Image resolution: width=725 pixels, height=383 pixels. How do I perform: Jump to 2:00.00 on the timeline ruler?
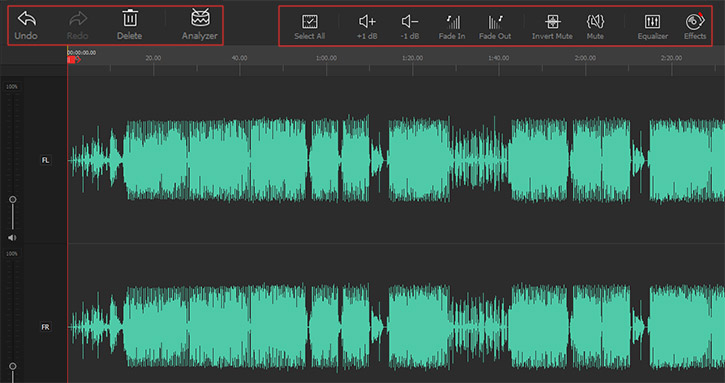tap(585, 58)
